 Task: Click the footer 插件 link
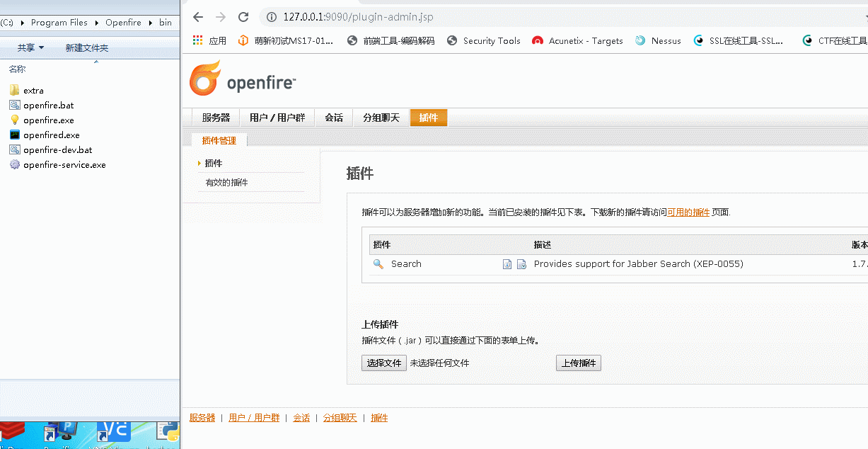tap(379, 418)
